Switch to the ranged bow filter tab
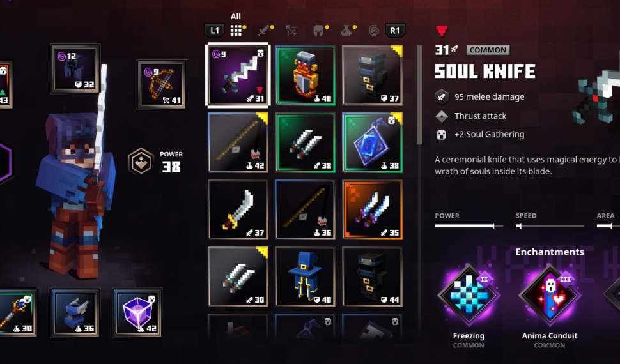The height and width of the screenshot is (364, 620). coord(291,31)
